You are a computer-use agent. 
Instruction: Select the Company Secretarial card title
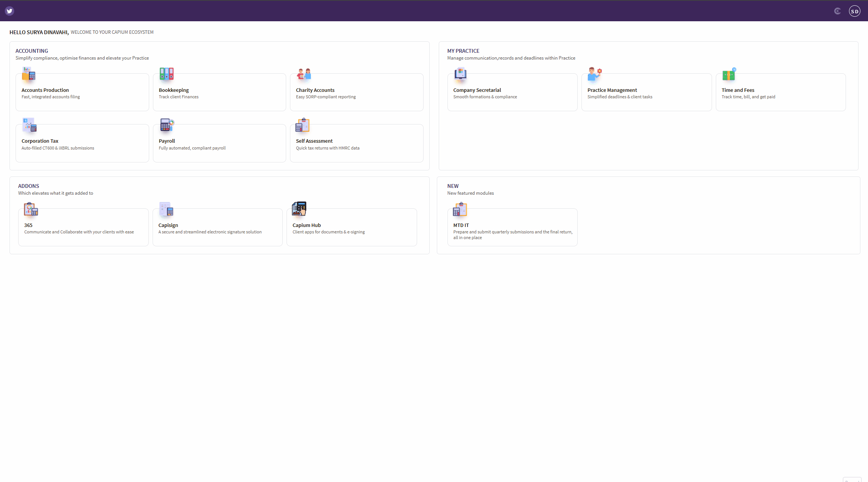click(477, 90)
